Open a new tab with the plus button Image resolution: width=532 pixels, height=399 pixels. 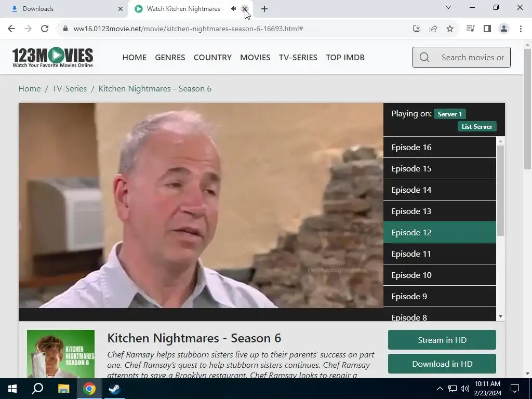click(x=264, y=9)
